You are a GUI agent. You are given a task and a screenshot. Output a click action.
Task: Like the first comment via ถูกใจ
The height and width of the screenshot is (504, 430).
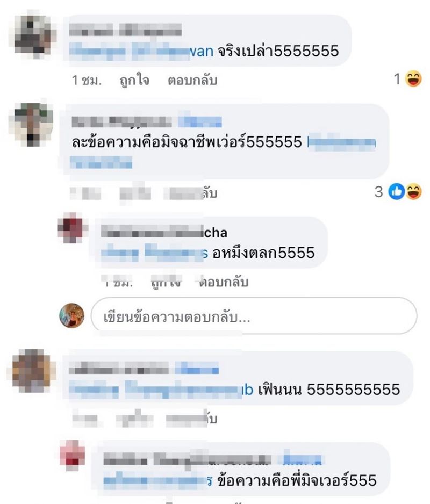[x=134, y=80]
